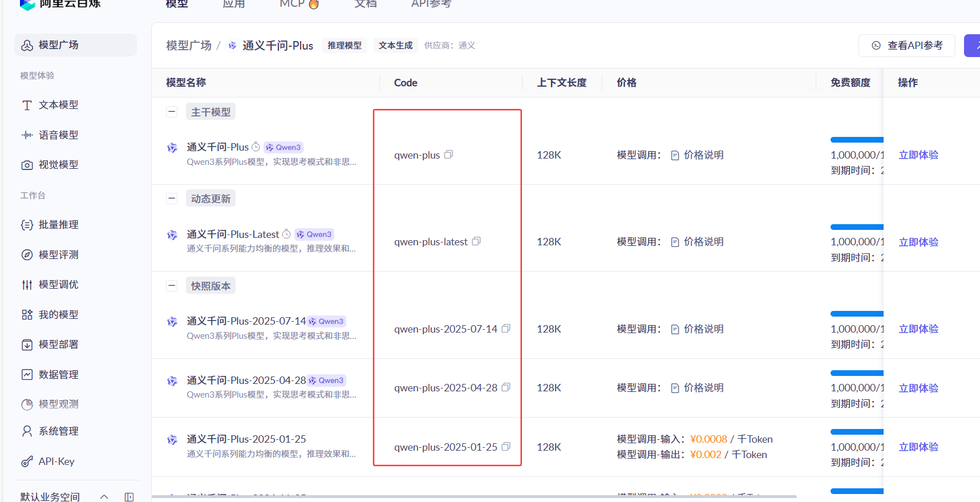Click the horizontal scrollbar below the table
The width and height of the screenshot is (980, 502).
473,497
